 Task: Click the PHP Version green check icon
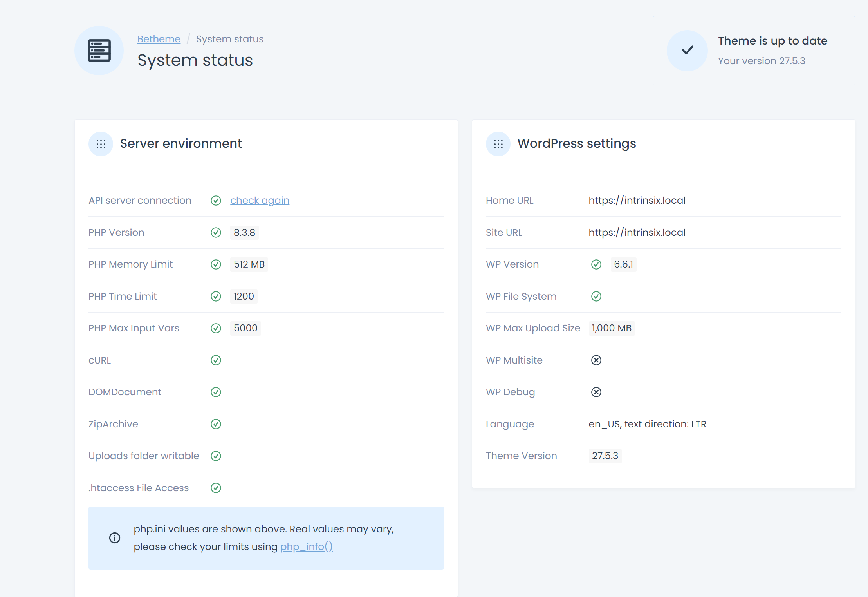(x=216, y=233)
